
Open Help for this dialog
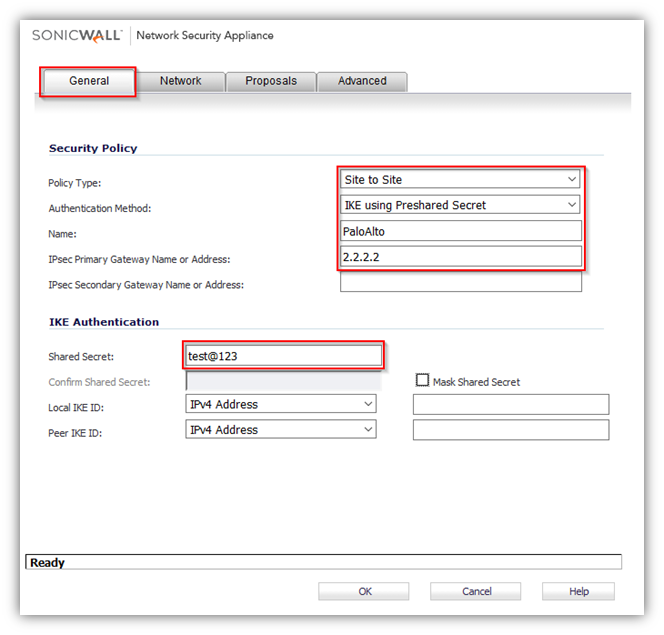[x=578, y=592]
